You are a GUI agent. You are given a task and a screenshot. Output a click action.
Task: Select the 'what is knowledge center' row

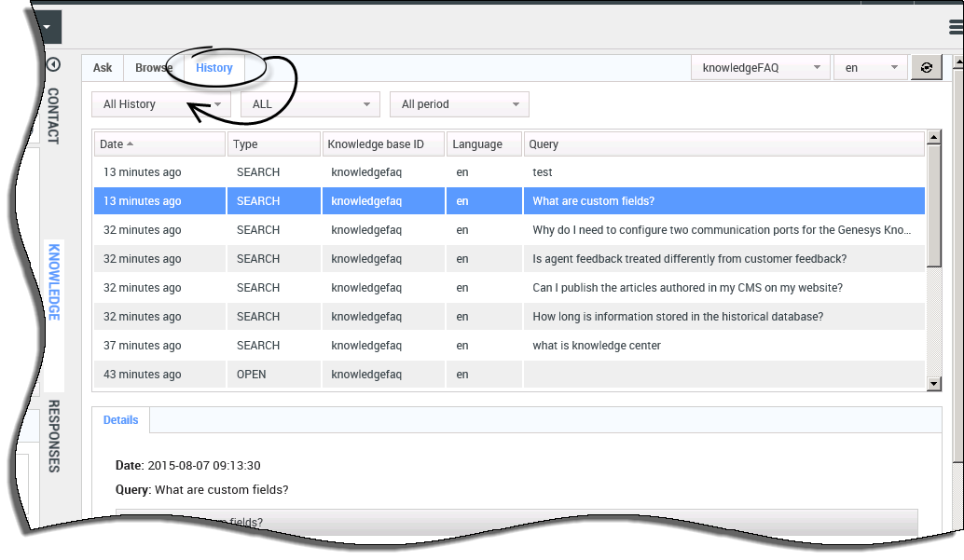[597, 346]
